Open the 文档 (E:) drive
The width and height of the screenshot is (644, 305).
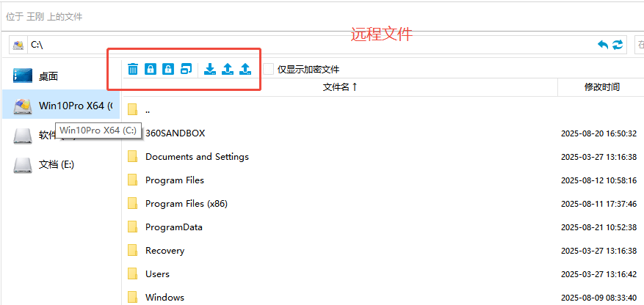click(56, 164)
